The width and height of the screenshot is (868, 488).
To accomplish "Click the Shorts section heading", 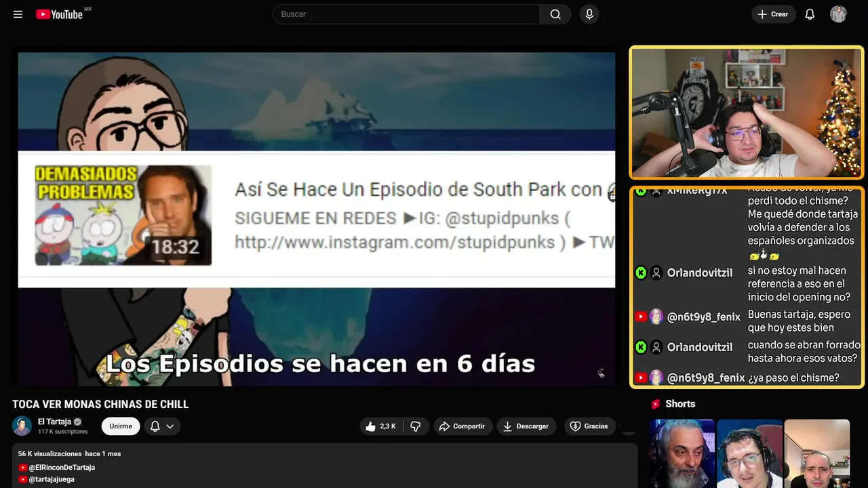I will pyautogui.click(x=680, y=404).
